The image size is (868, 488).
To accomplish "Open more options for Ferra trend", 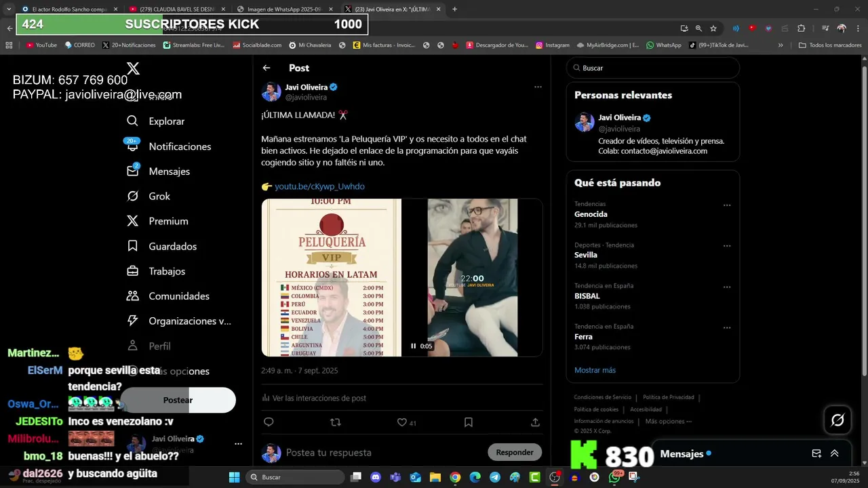I will point(727,327).
